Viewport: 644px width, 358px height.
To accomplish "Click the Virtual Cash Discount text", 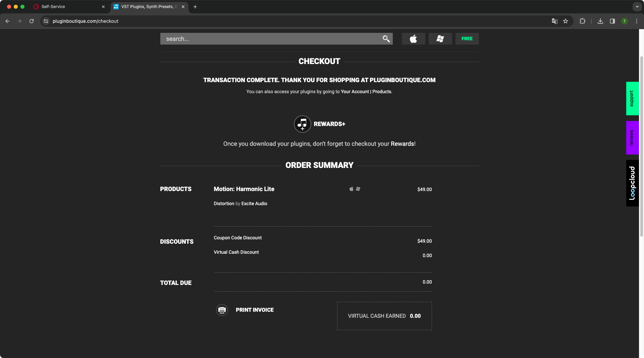I will tap(236, 252).
